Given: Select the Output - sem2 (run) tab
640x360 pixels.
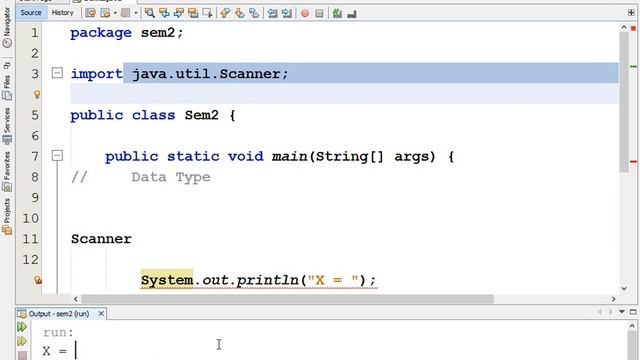Looking at the screenshot, I should click(58, 314).
